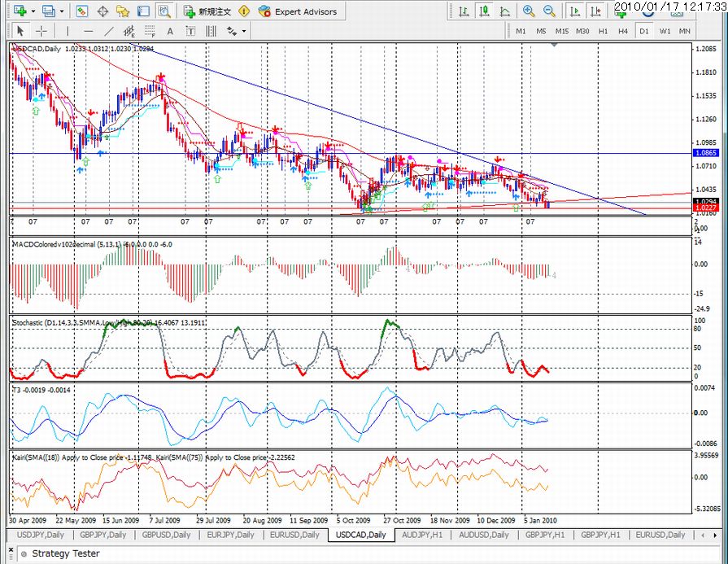
Task: Open the Market Watch window icon
Action: pyautogui.click(x=82, y=11)
